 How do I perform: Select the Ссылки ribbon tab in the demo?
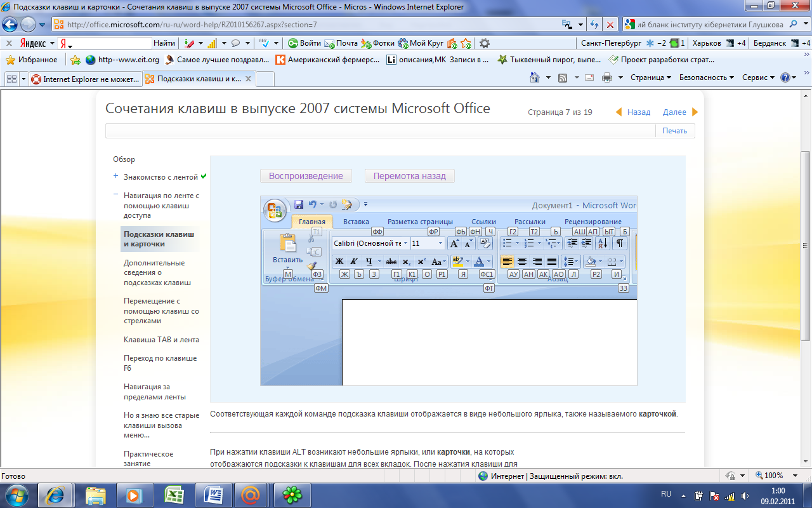483,222
